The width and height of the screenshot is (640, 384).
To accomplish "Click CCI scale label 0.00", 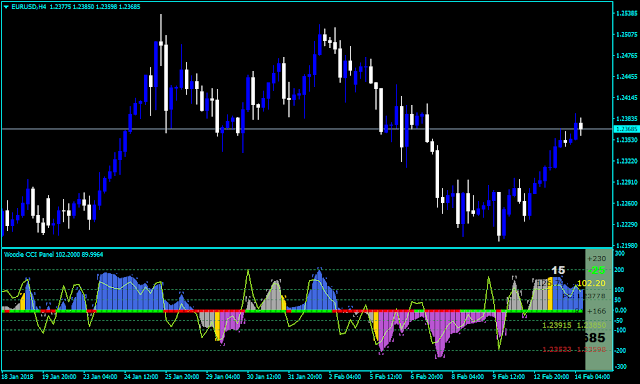I will click(620, 311).
